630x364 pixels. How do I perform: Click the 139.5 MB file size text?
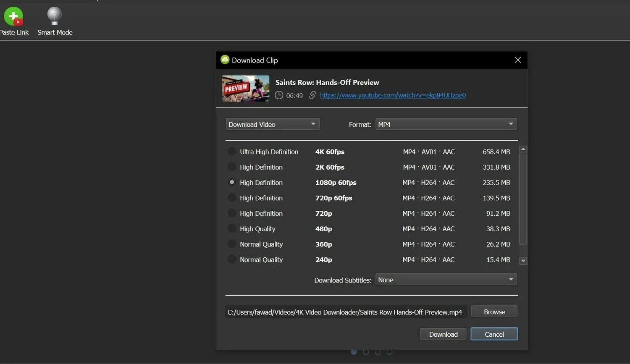[x=496, y=198]
